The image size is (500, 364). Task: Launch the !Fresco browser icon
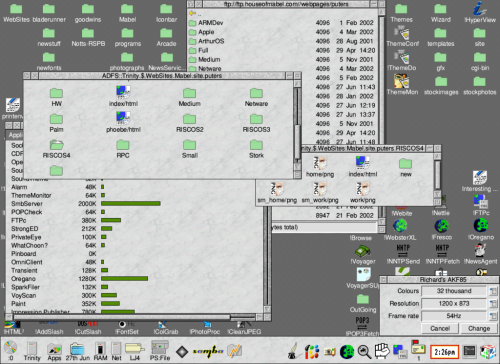pos(441,229)
